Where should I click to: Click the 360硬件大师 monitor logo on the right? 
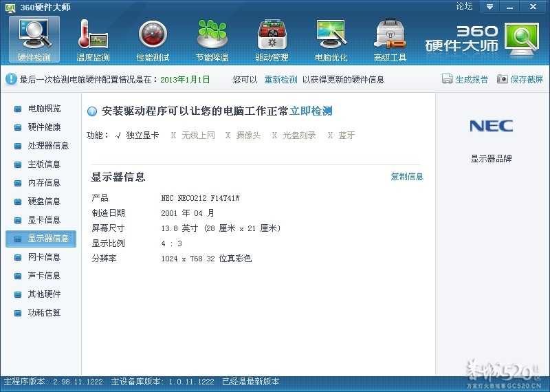pyautogui.click(x=522, y=39)
